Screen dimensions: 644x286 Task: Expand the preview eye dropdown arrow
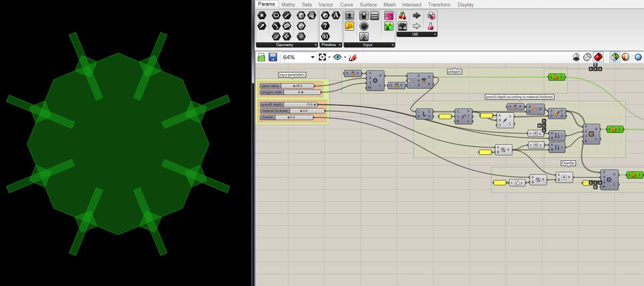pyautogui.click(x=345, y=57)
